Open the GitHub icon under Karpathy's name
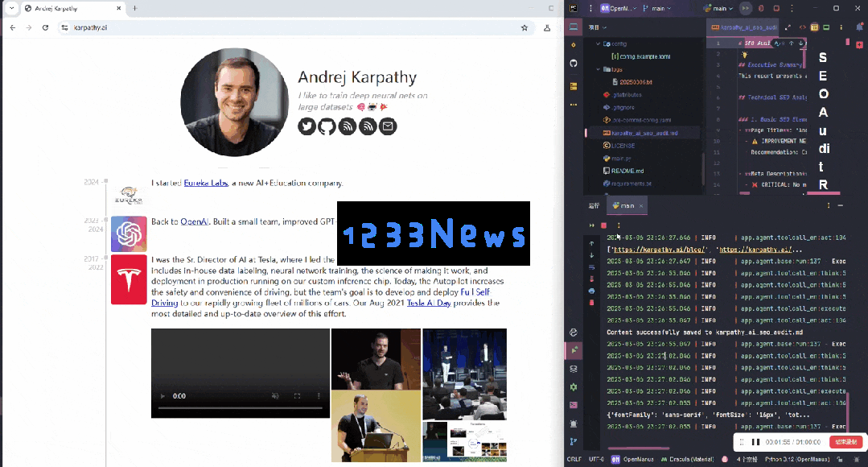 click(x=327, y=126)
